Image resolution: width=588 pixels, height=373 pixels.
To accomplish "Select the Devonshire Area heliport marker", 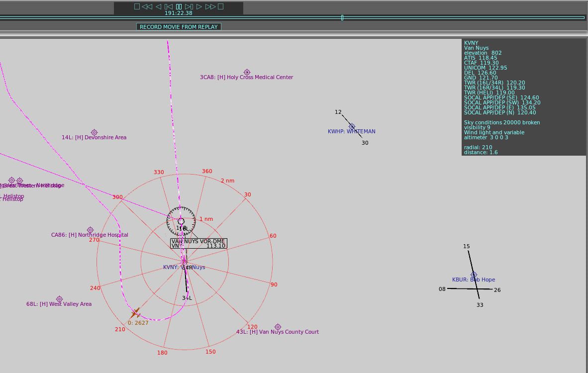I will [94, 132].
